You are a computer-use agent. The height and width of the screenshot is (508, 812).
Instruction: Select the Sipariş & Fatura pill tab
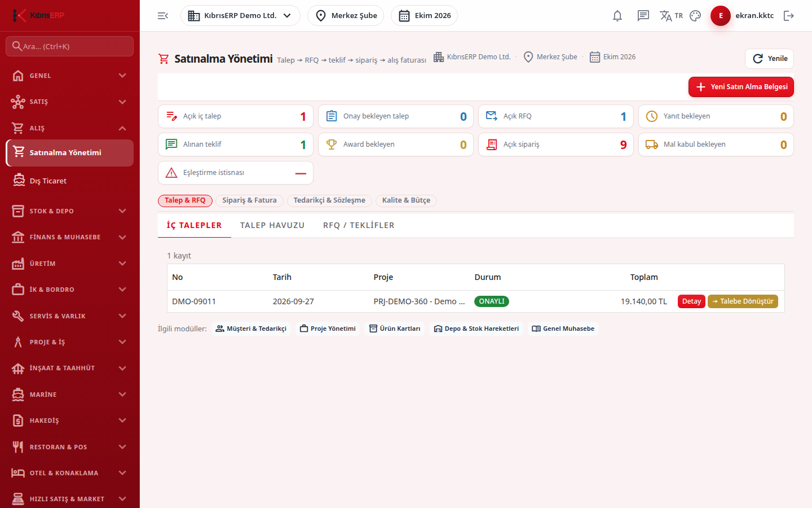click(249, 200)
